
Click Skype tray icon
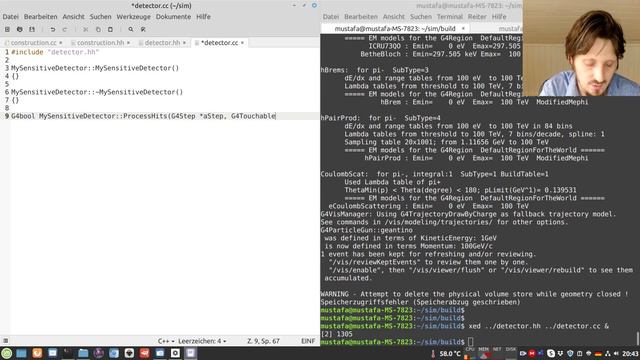click(x=551, y=353)
